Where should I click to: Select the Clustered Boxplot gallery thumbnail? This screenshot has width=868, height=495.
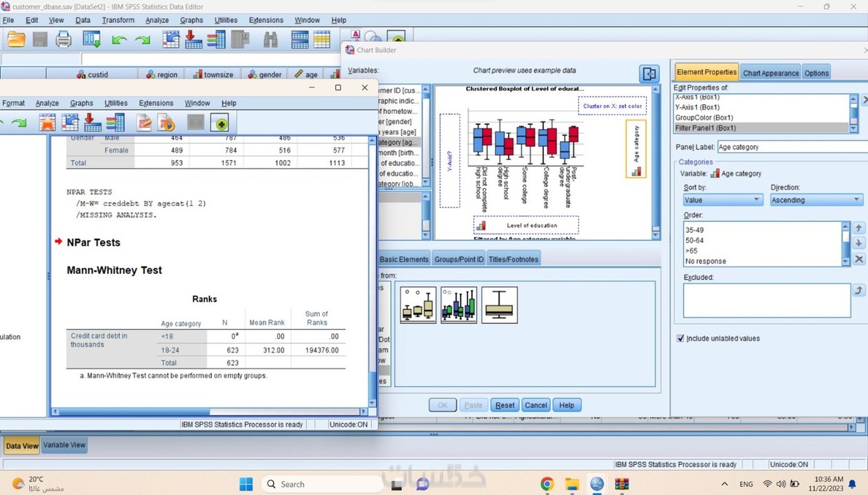click(459, 305)
